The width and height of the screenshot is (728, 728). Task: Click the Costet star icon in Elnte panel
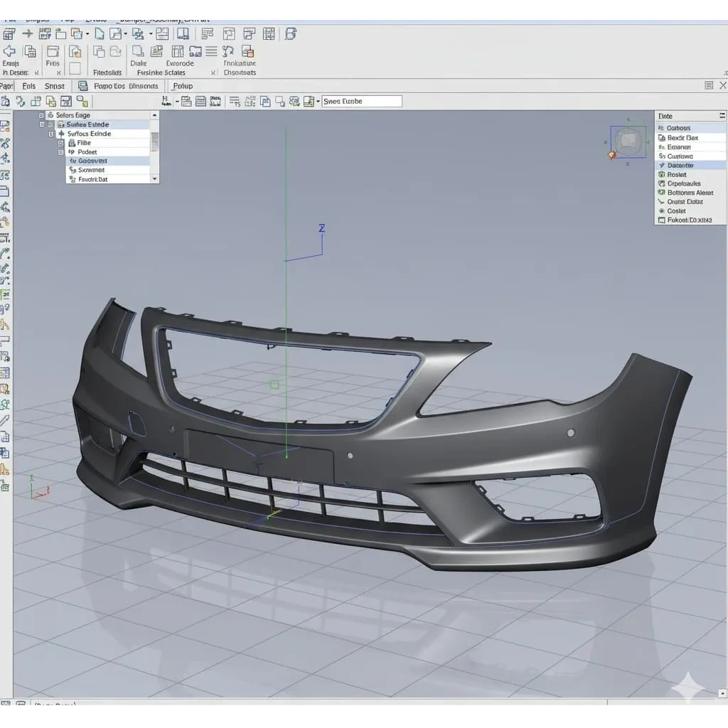click(x=662, y=210)
